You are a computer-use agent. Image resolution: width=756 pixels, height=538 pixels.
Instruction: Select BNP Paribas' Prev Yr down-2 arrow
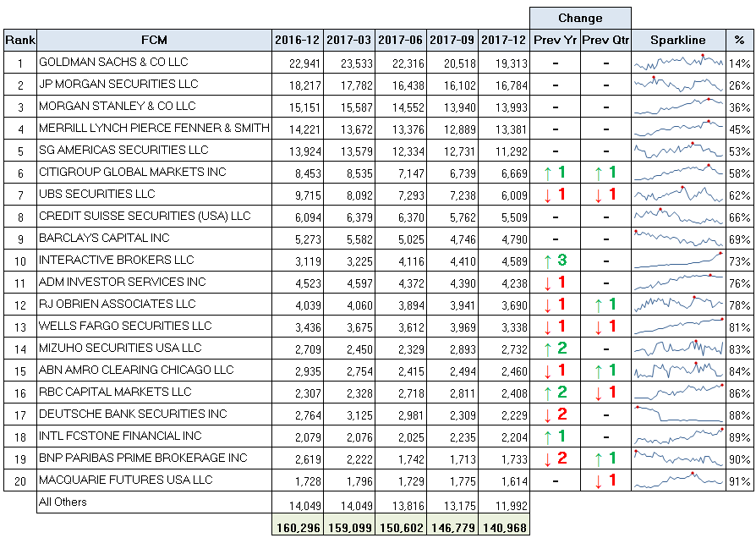coord(555,458)
